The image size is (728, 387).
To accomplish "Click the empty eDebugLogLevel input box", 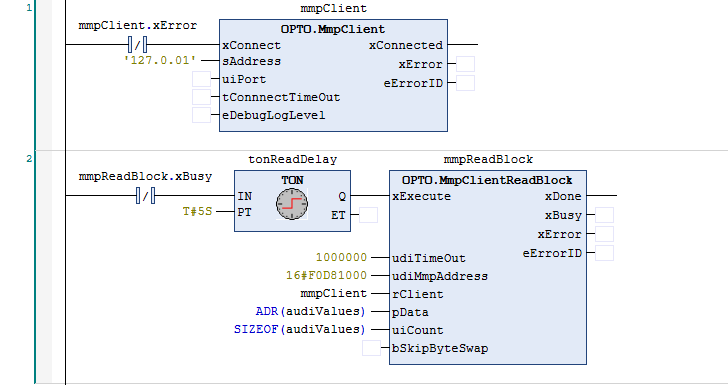I will pos(202,115).
